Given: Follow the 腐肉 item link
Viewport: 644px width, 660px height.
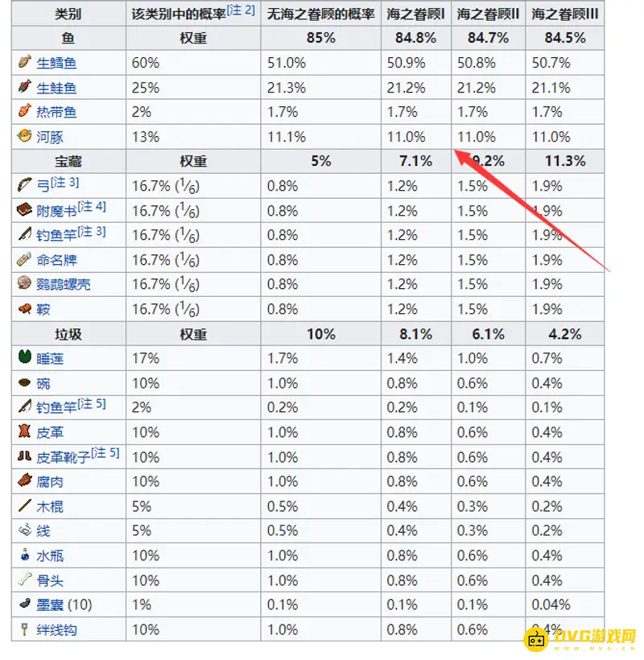Looking at the screenshot, I should [50, 482].
